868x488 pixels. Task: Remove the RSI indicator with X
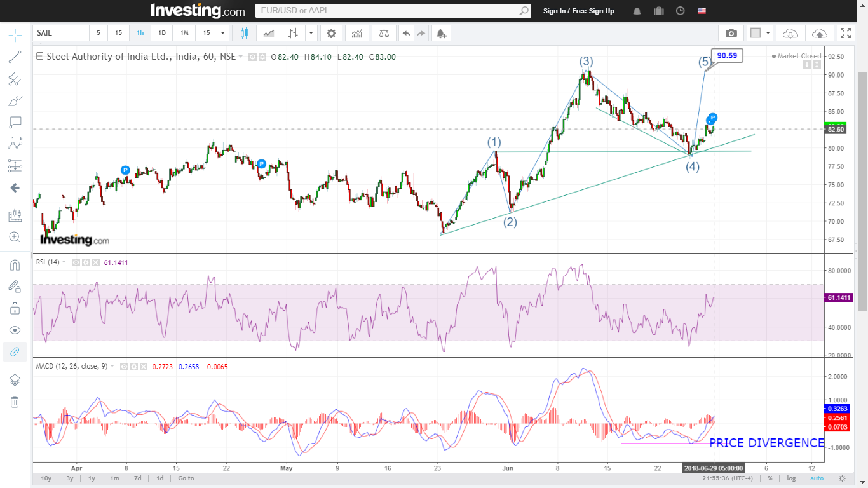[96, 262]
